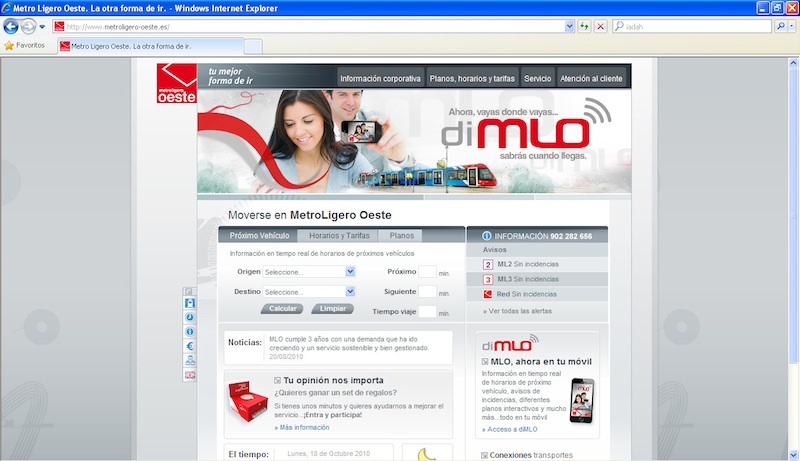This screenshot has width=800, height=461.
Task: Click the browser Back arrow button
Action: [x=12, y=26]
